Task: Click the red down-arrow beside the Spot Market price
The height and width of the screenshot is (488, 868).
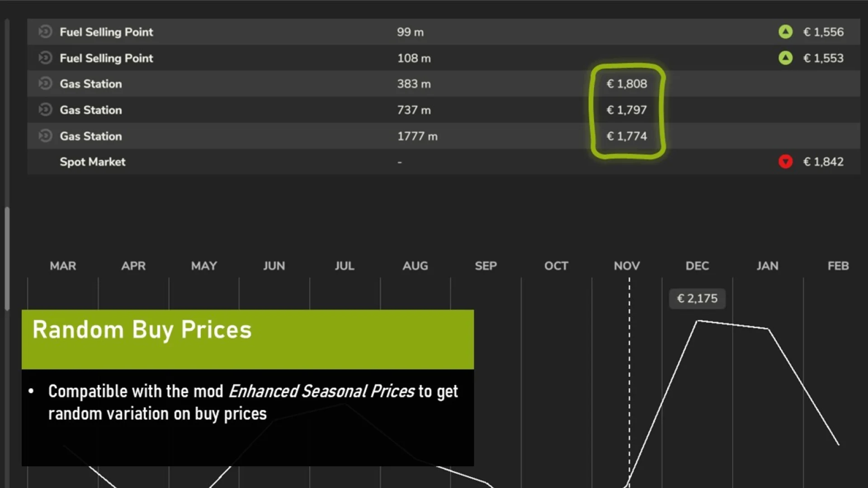Action: 785,162
